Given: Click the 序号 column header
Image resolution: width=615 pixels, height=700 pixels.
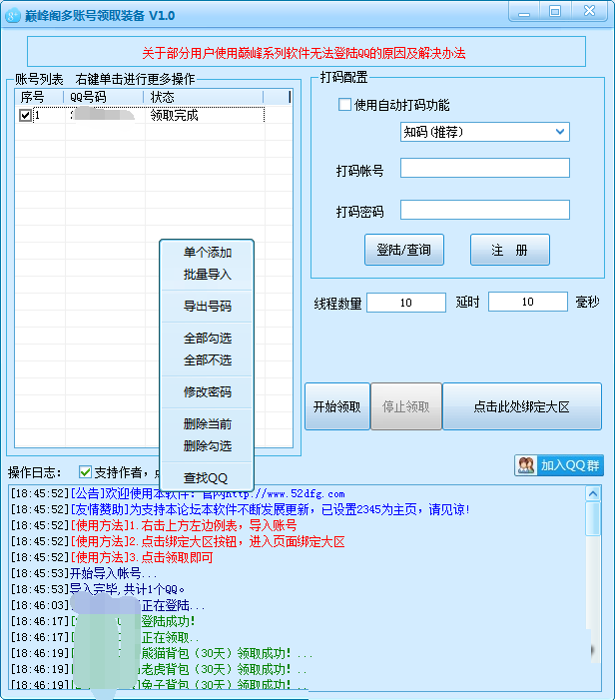Looking at the screenshot, I should [x=39, y=97].
